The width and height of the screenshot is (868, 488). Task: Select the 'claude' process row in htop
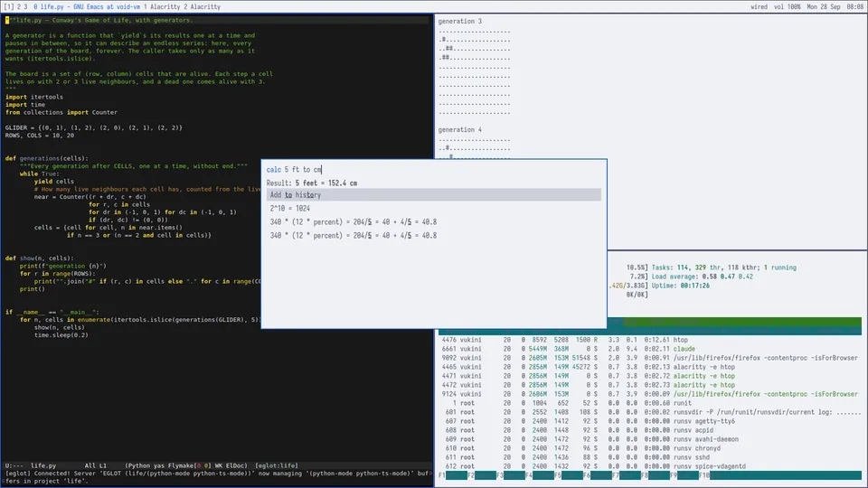[x=650, y=349]
